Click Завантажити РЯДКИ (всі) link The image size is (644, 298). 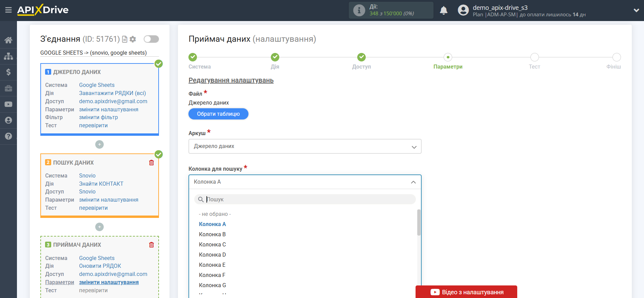coord(113,93)
